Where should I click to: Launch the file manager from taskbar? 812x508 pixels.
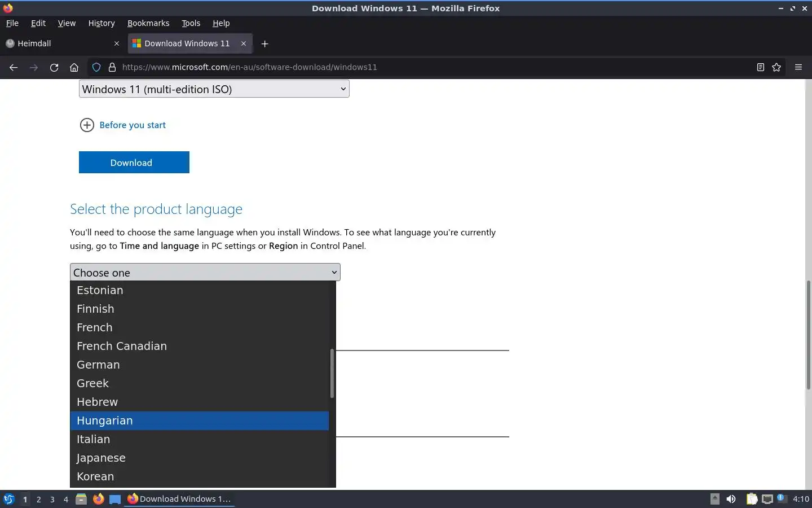[x=81, y=499]
